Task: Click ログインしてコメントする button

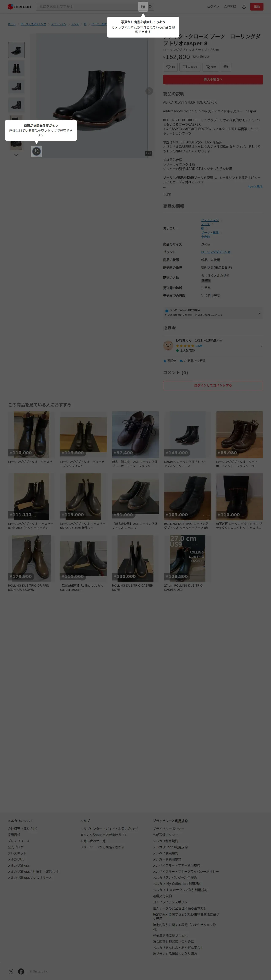Action: 213,385
